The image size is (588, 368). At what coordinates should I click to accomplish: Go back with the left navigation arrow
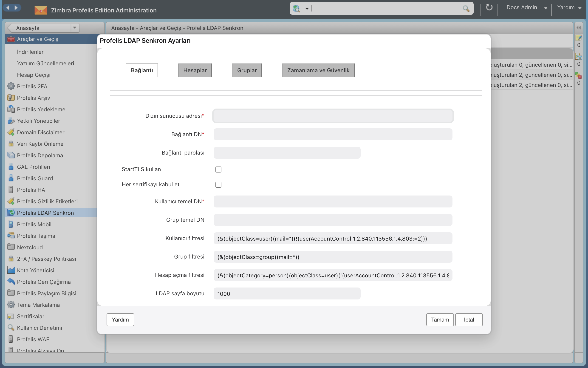[8, 8]
